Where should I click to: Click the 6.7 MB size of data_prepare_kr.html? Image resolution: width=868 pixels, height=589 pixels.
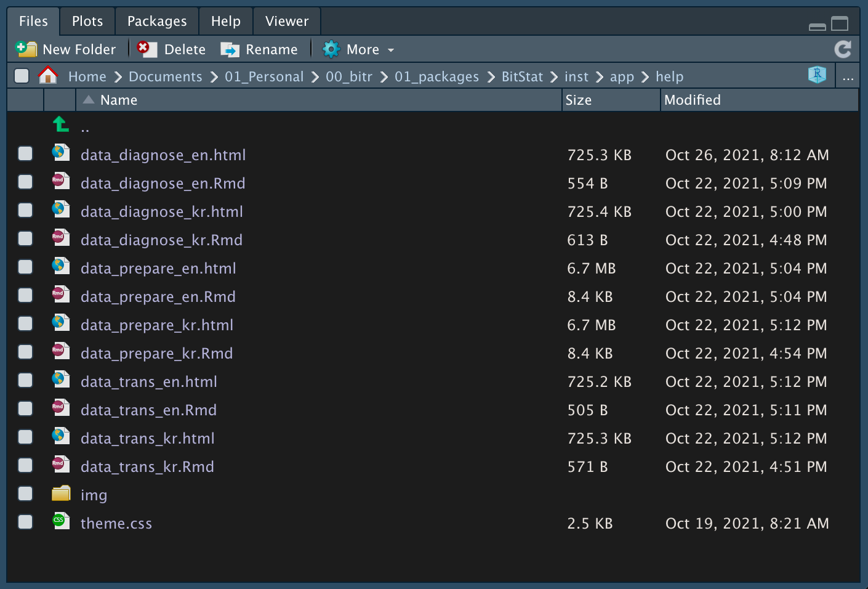point(592,325)
